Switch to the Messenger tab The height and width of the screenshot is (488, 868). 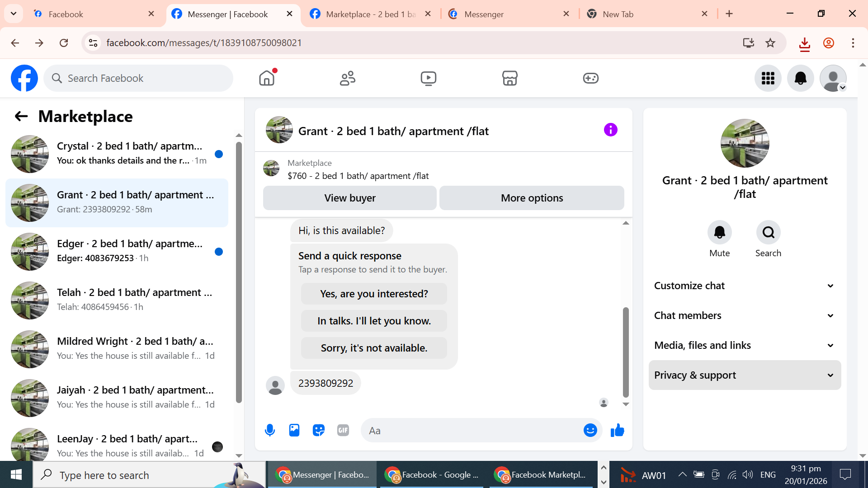(x=509, y=14)
